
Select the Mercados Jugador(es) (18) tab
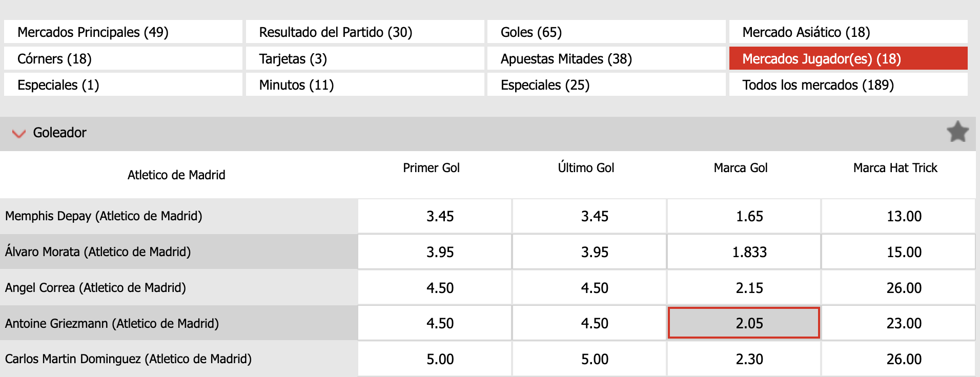coord(848,59)
